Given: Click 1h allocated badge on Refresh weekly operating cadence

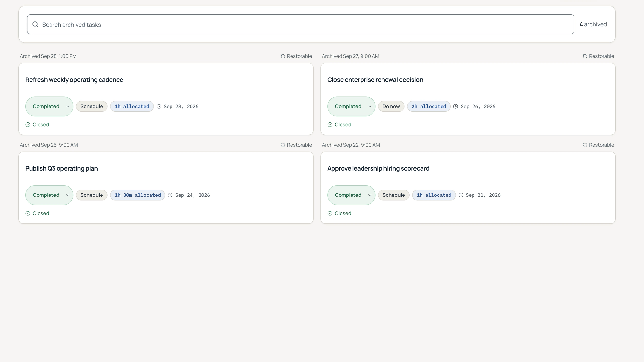Looking at the screenshot, I should point(132,107).
